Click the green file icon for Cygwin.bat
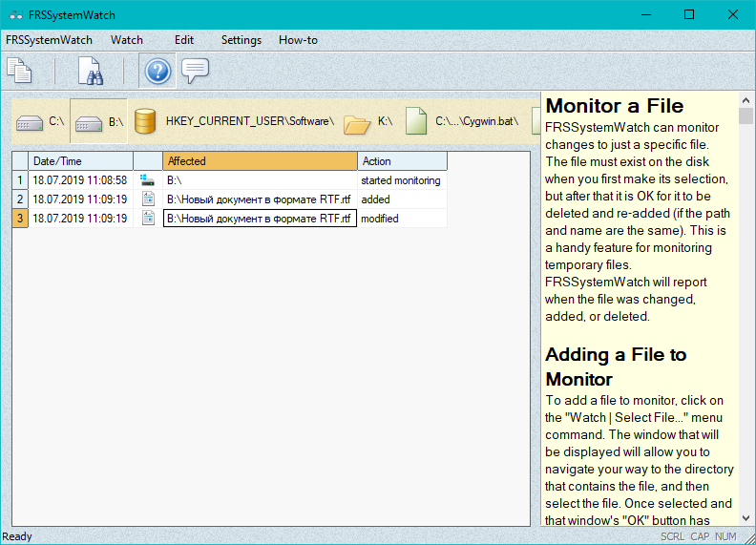The image size is (756, 545). [x=416, y=121]
